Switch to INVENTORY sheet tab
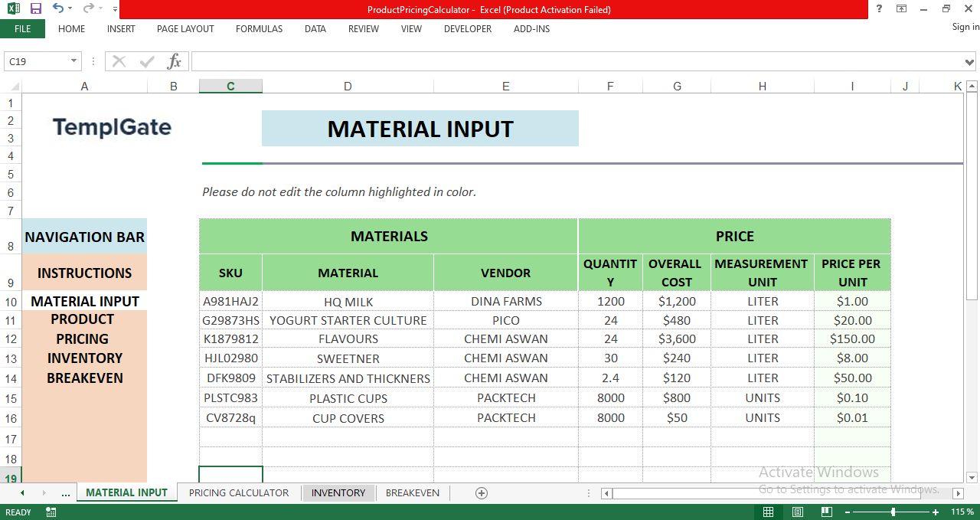This screenshot has height=520, width=980. click(338, 493)
